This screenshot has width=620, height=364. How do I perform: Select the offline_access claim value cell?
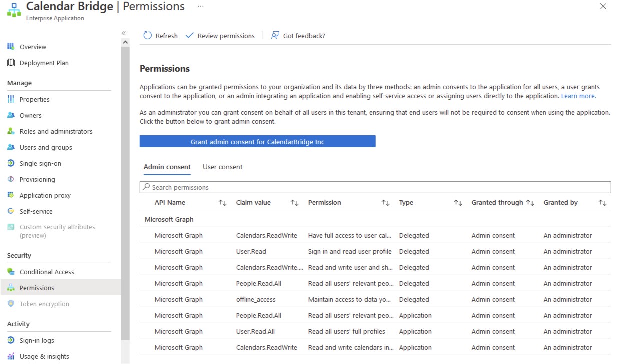pyautogui.click(x=256, y=299)
